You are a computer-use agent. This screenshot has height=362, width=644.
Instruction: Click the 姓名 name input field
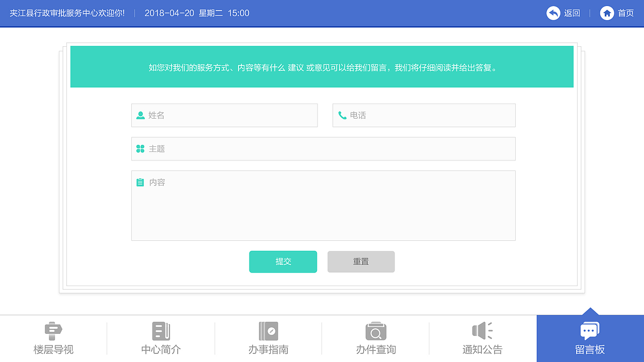224,115
